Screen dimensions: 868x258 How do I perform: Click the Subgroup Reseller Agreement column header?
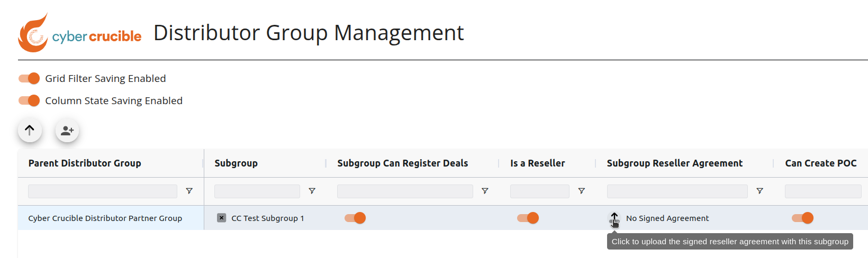click(675, 163)
